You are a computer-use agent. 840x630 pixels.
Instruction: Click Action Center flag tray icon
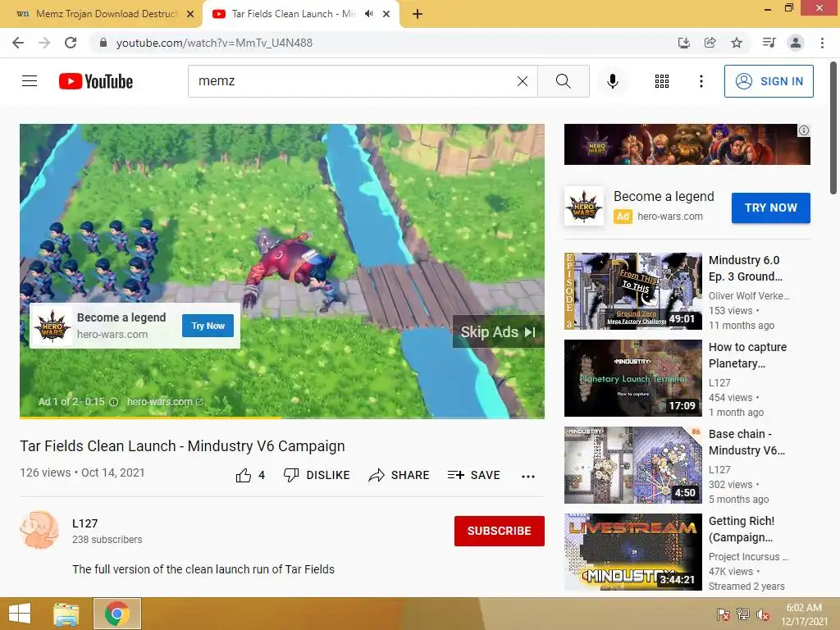(x=724, y=614)
